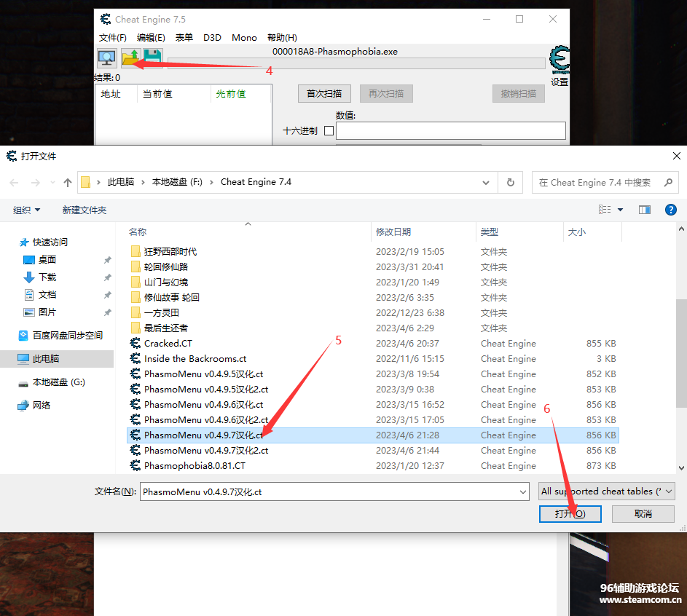Viewport: 687px width, 616px height.
Task: Click the select process monitor icon
Action: 107,58
